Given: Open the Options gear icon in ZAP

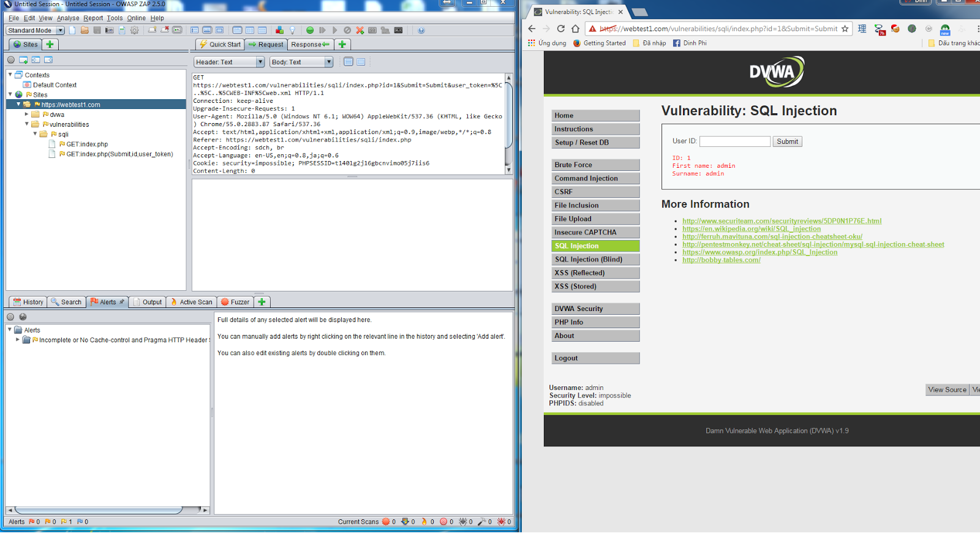Looking at the screenshot, I should [135, 30].
